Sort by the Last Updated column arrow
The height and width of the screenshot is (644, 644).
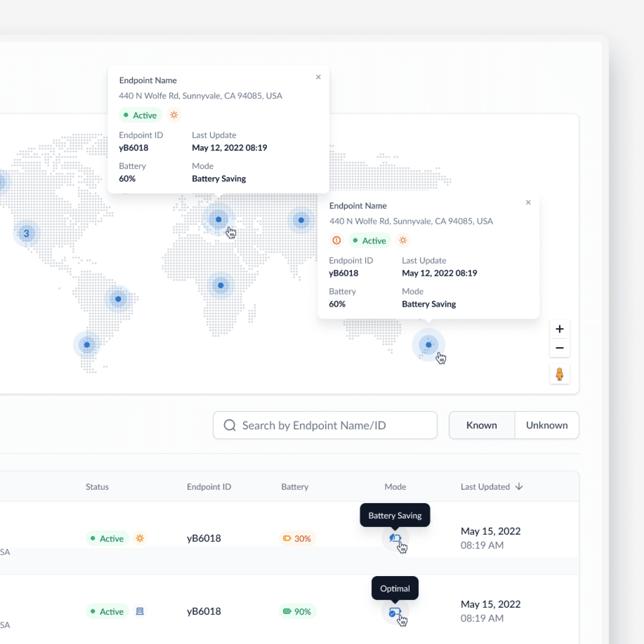[519, 487]
